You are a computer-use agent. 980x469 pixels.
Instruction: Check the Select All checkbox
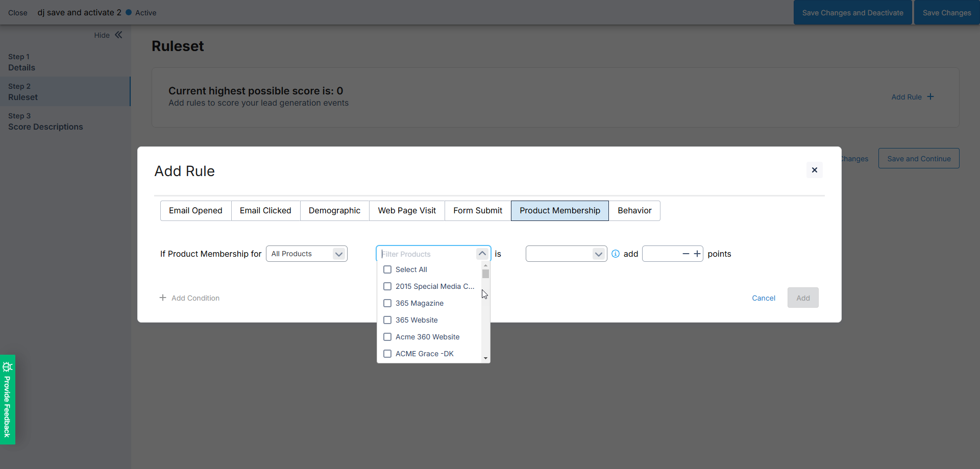click(x=387, y=269)
